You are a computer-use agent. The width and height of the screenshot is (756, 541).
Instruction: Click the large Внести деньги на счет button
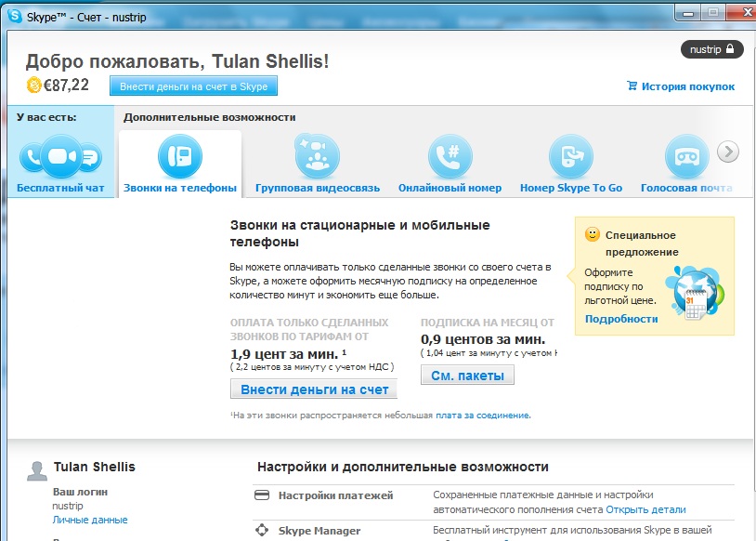[x=314, y=389]
